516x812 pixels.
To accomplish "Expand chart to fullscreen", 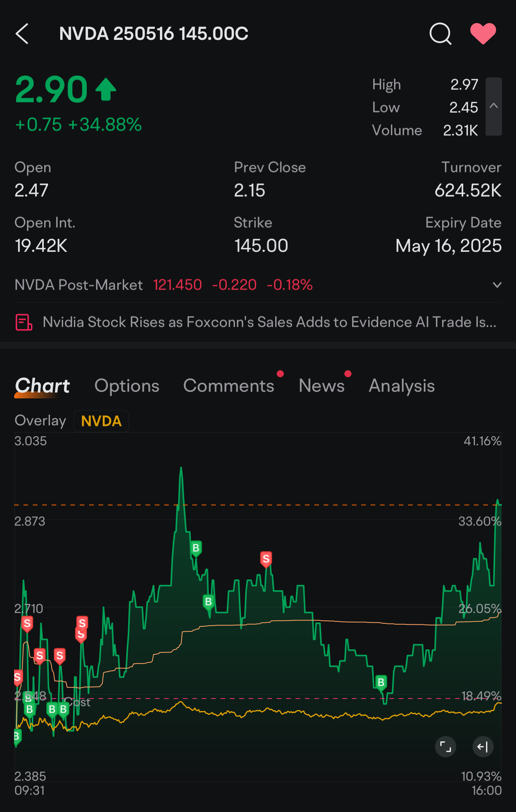I will (446, 747).
